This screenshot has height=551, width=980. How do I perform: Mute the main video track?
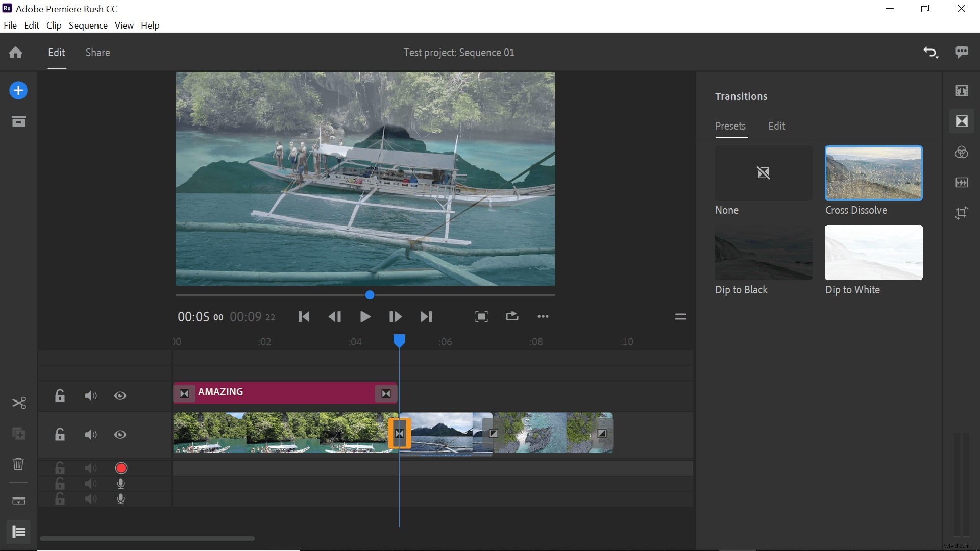pyautogui.click(x=91, y=435)
